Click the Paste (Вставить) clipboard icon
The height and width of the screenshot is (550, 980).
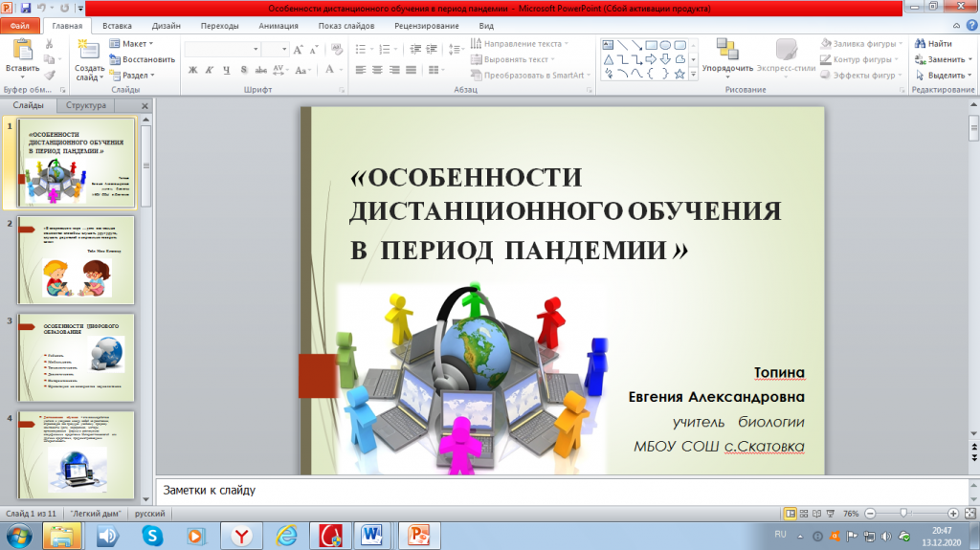23,51
